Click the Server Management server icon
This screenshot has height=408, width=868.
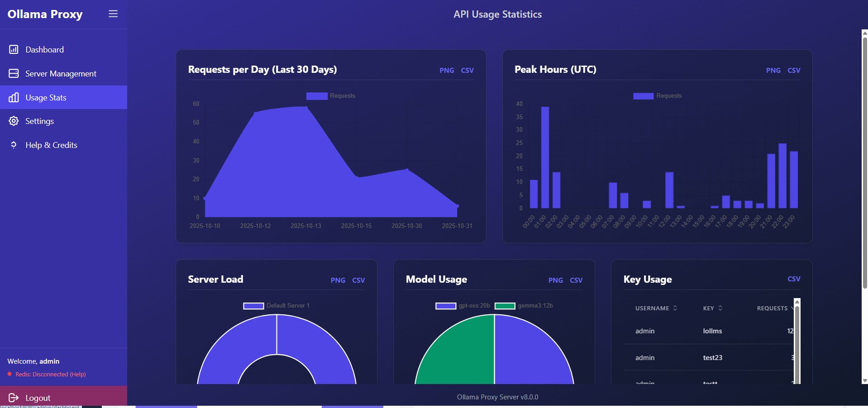pos(14,73)
